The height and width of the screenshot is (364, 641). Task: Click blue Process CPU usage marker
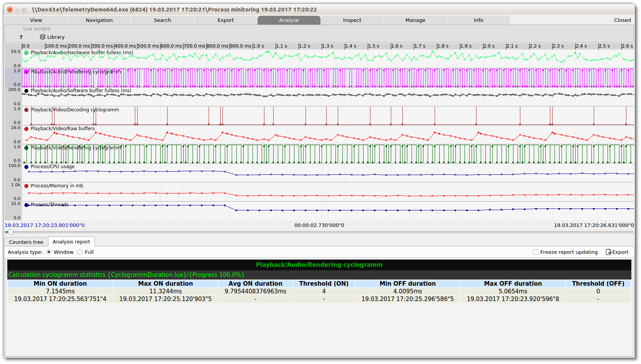click(x=27, y=167)
